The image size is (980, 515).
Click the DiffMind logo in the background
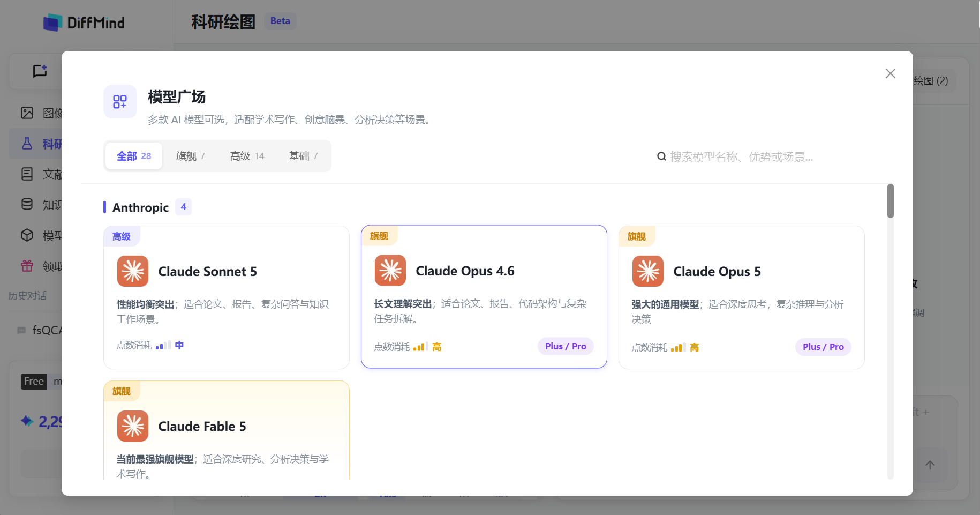tap(84, 23)
